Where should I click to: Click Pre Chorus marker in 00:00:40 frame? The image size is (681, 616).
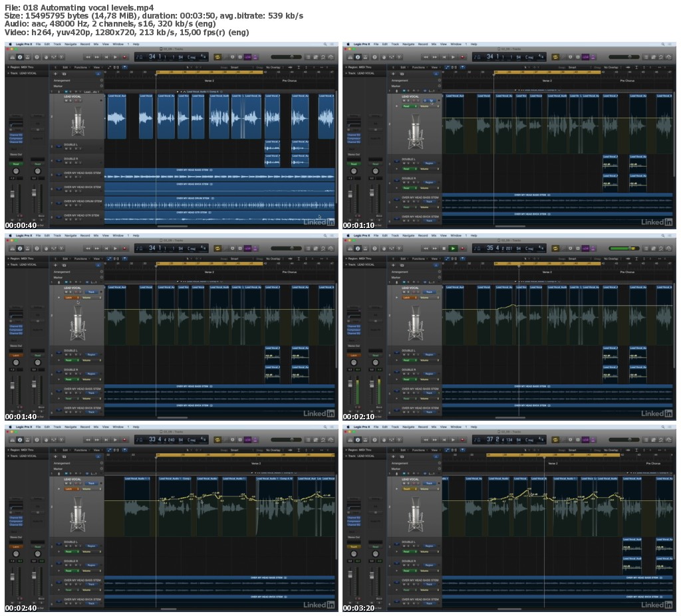coord(289,80)
